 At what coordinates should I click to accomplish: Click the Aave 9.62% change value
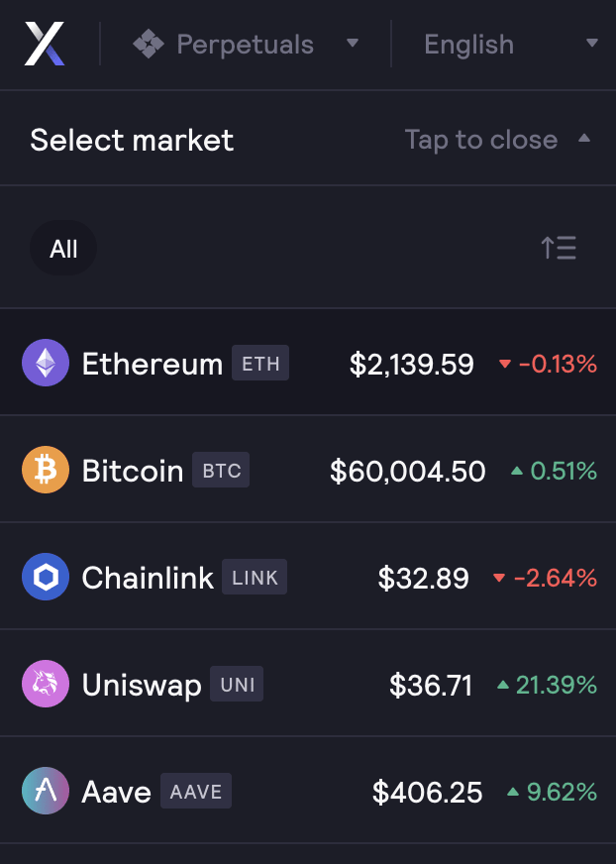coord(561,792)
